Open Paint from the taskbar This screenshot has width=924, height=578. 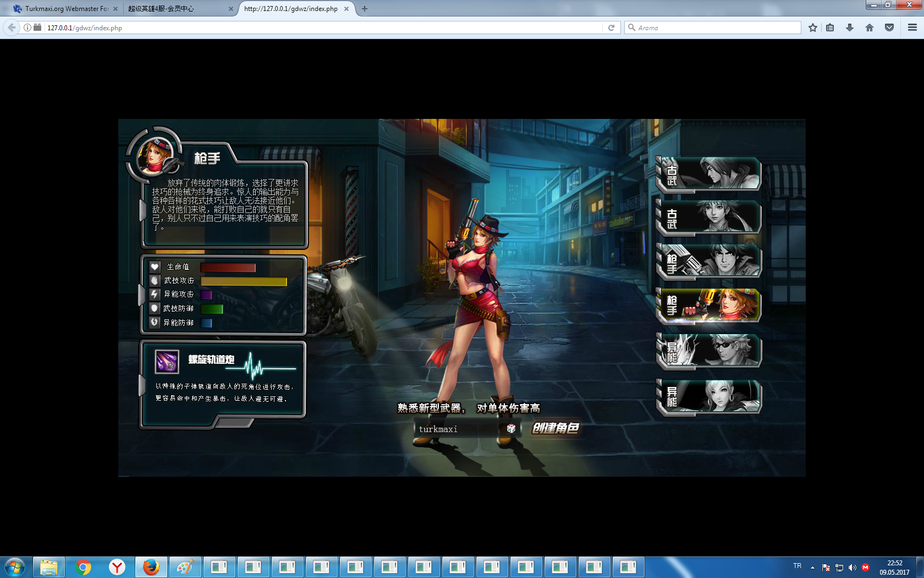click(185, 567)
